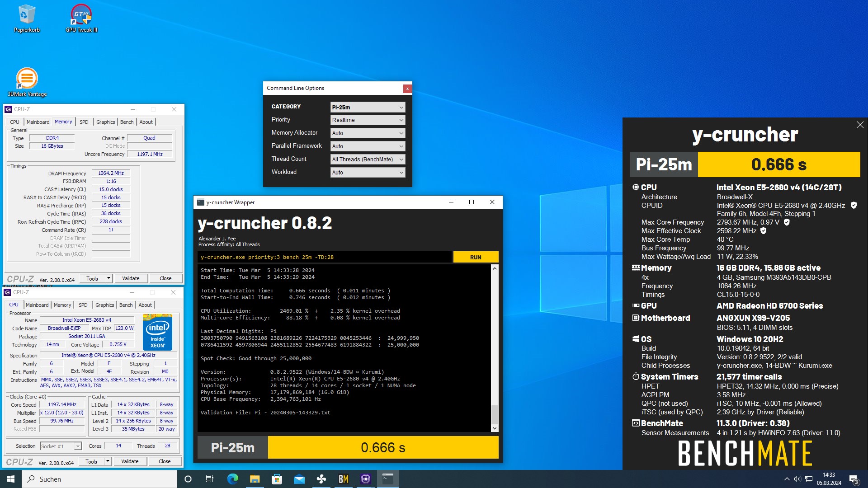
Task: Click Validate in upper CPU-Z window
Action: click(131, 278)
